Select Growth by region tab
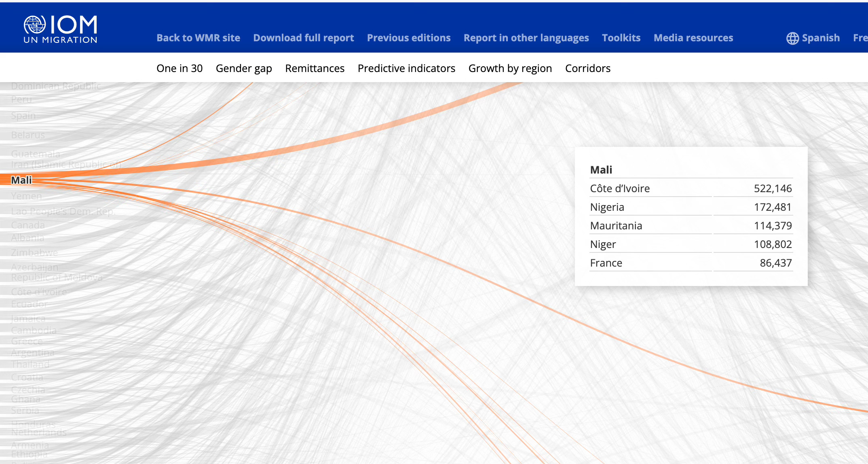The width and height of the screenshot is (868, 464). pos(510,68)
